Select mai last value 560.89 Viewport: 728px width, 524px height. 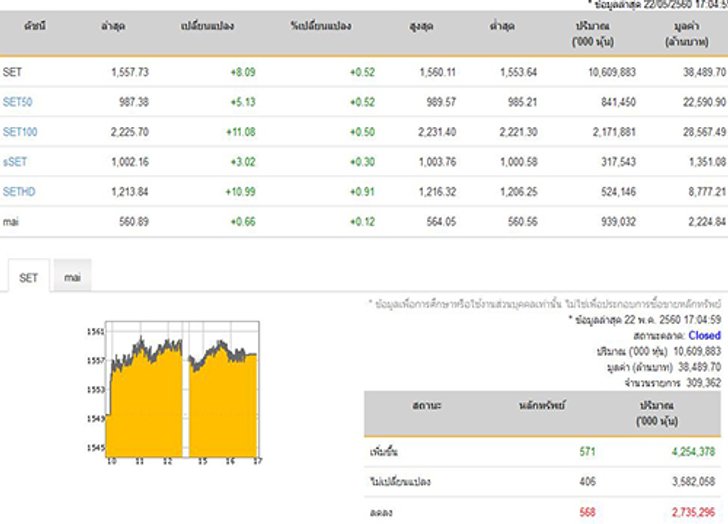[134, 221]
